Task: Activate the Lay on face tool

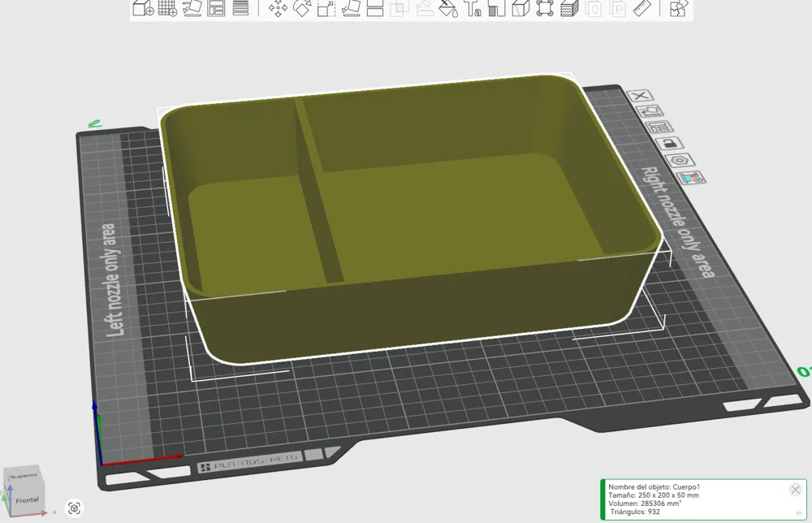Action: (352, 11)
